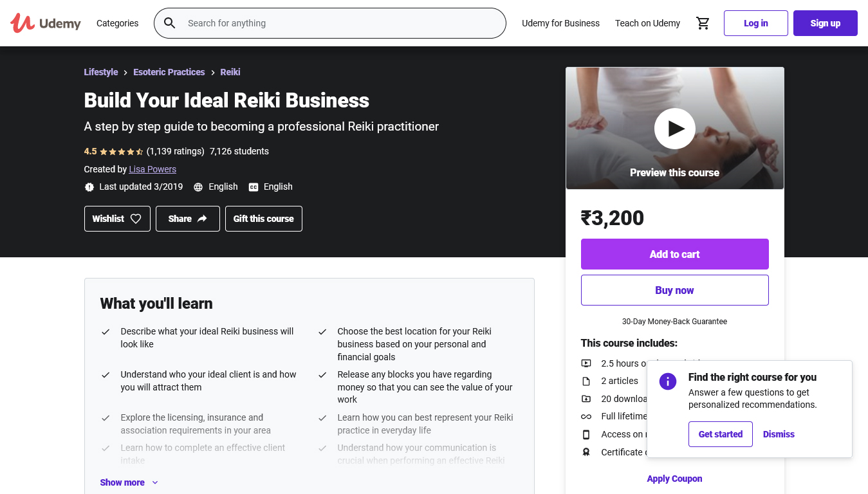Viewport: 868px width, 494px height.
Task: Click the last updated badge icon
Action: click(89, 187)
